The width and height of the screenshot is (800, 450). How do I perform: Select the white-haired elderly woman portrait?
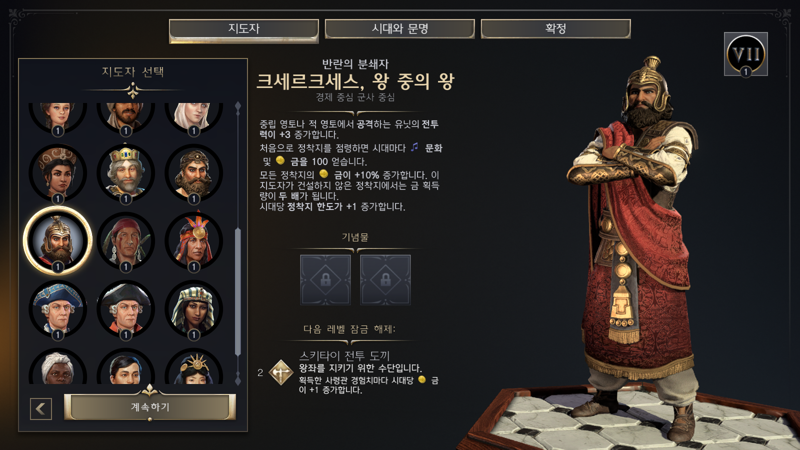58,366
